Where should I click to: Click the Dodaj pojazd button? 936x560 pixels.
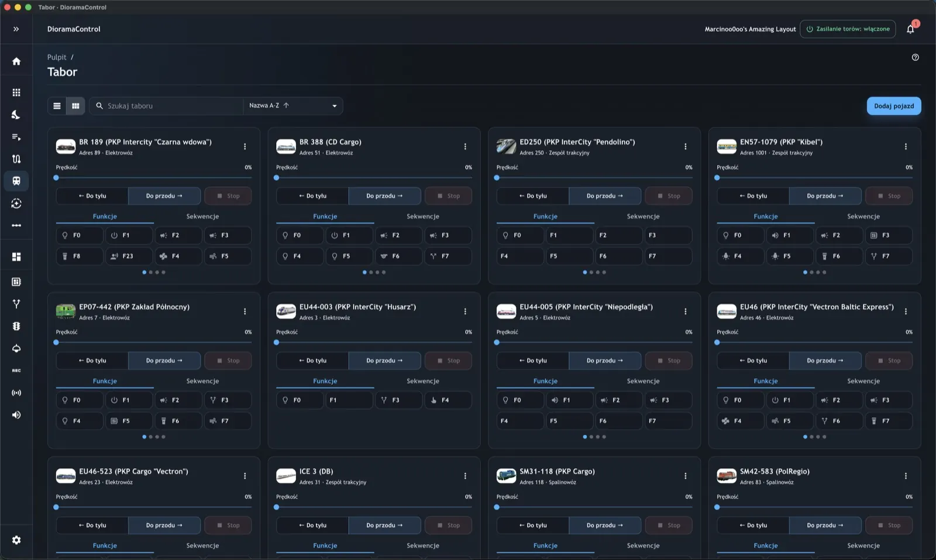click(x=894, y=106)
